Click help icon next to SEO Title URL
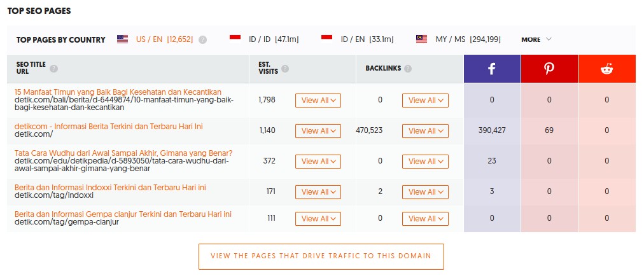This screenshot has width=644, height=278. coord(53,69)
